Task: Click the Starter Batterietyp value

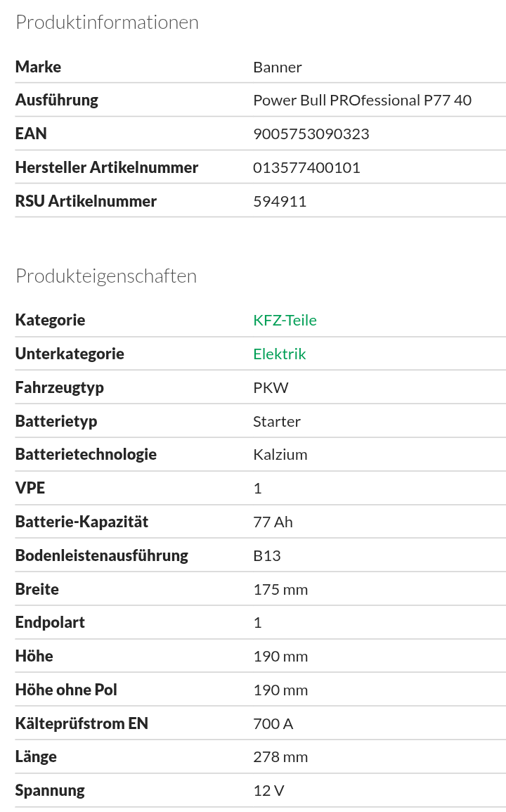Action: click(x=276, y=421)
